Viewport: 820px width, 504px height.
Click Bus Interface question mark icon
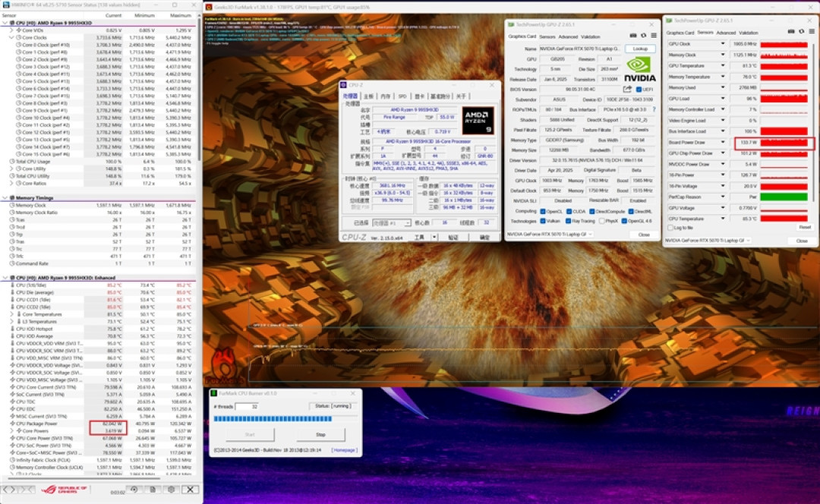pyautogui.click(x=654, y=109)
